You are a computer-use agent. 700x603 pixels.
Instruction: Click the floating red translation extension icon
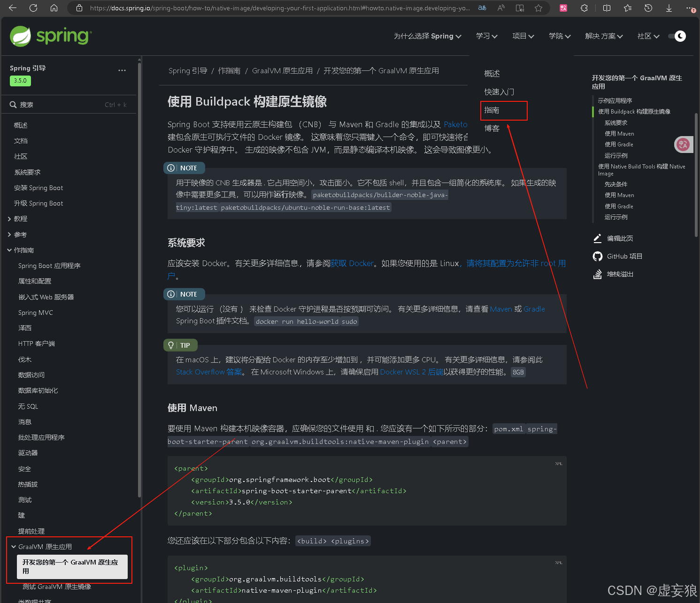[683, 145]
